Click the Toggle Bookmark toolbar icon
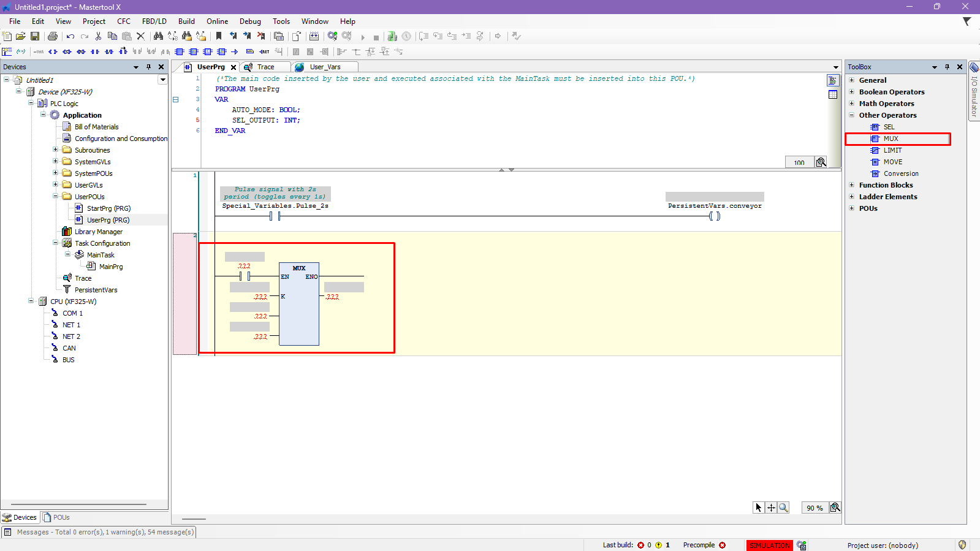 pos(219,37)
